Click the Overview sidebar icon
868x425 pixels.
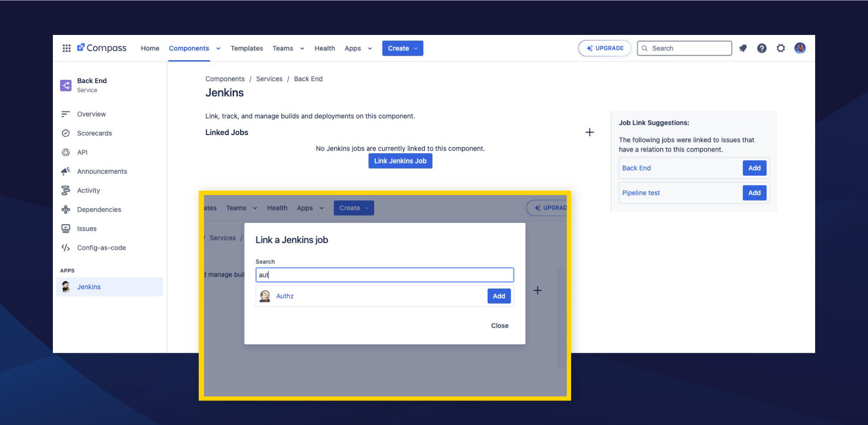point(66,114)
